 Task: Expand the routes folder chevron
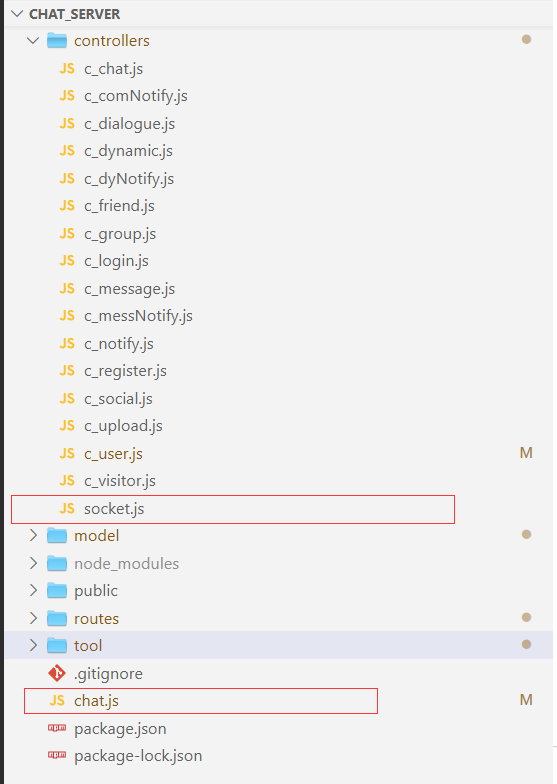(33, 618)
